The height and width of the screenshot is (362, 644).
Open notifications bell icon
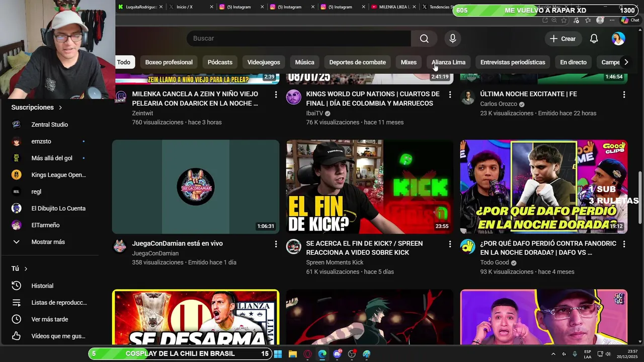coord(594,39)
